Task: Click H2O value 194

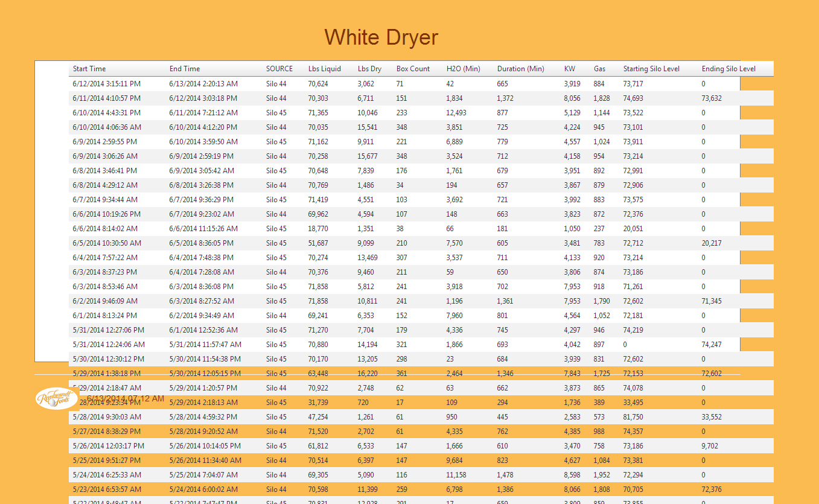Action: tap(452, 185)
